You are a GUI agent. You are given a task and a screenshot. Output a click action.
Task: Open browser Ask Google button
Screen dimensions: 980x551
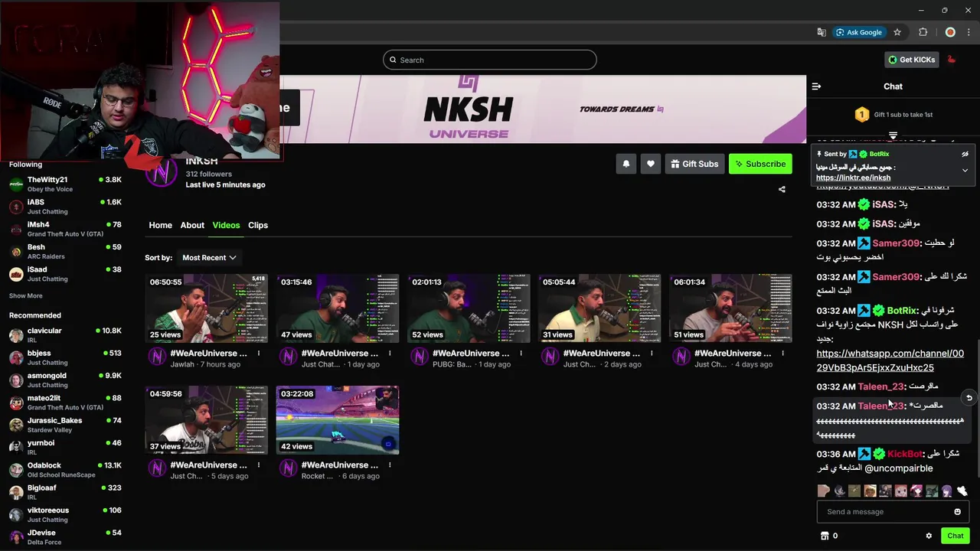[x=859, y=32]
